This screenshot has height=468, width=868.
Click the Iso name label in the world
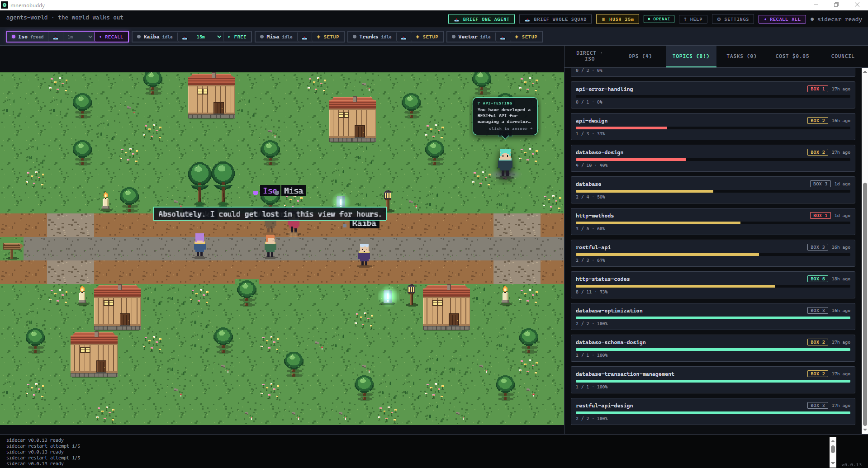pos(270,191)
